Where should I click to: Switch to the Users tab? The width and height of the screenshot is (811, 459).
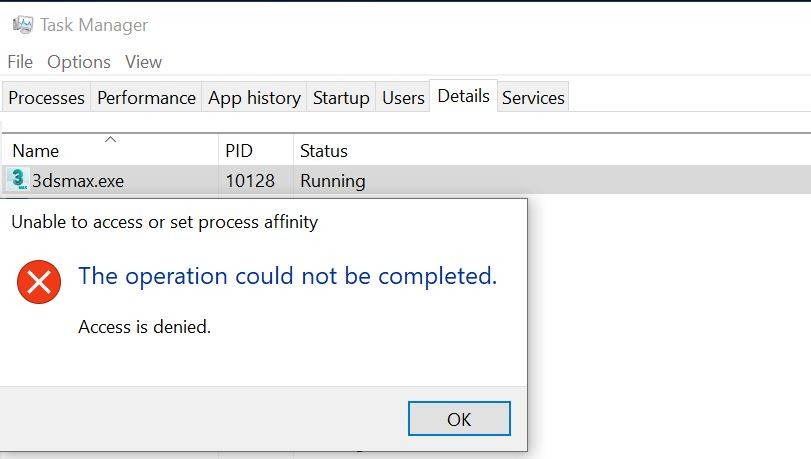(x=403, y=97)
